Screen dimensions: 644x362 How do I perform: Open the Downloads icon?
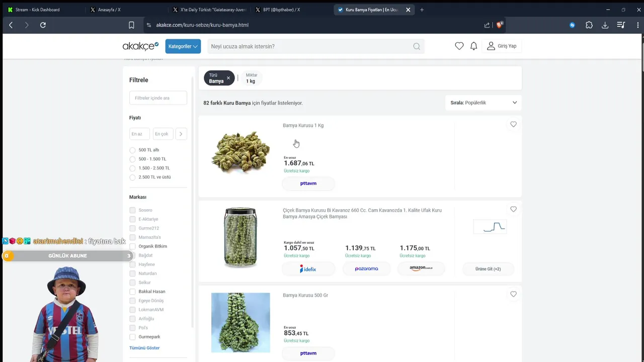click(605, 25)
